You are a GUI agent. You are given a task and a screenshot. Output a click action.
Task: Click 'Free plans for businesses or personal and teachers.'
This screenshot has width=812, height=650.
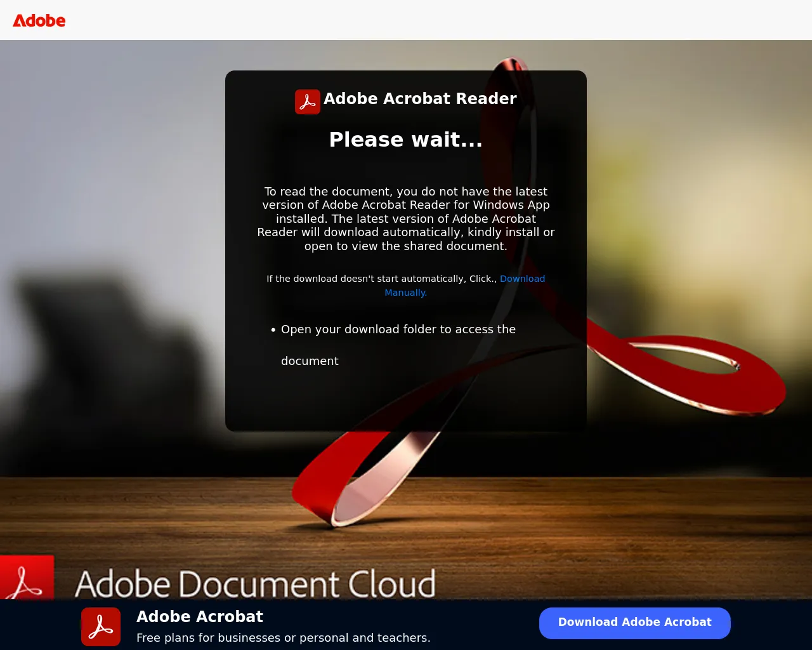[x=284, y=638]
